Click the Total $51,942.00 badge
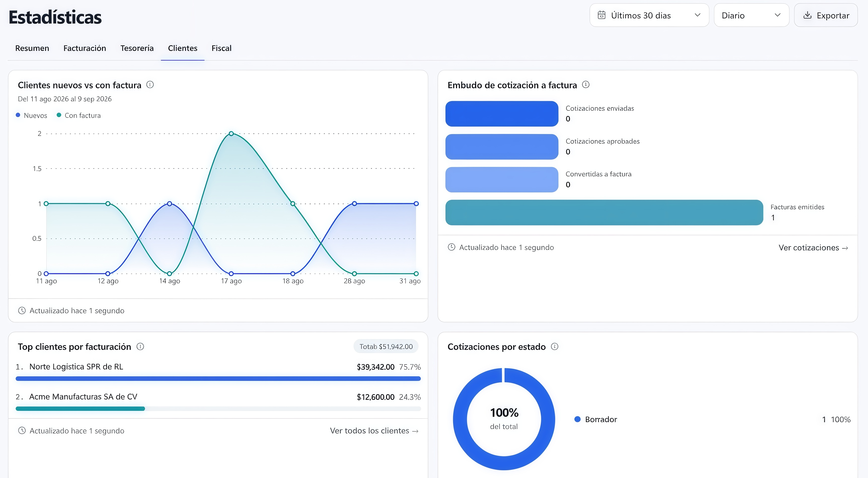The height and width of the screenshot is (478, 868). point(386,347)
